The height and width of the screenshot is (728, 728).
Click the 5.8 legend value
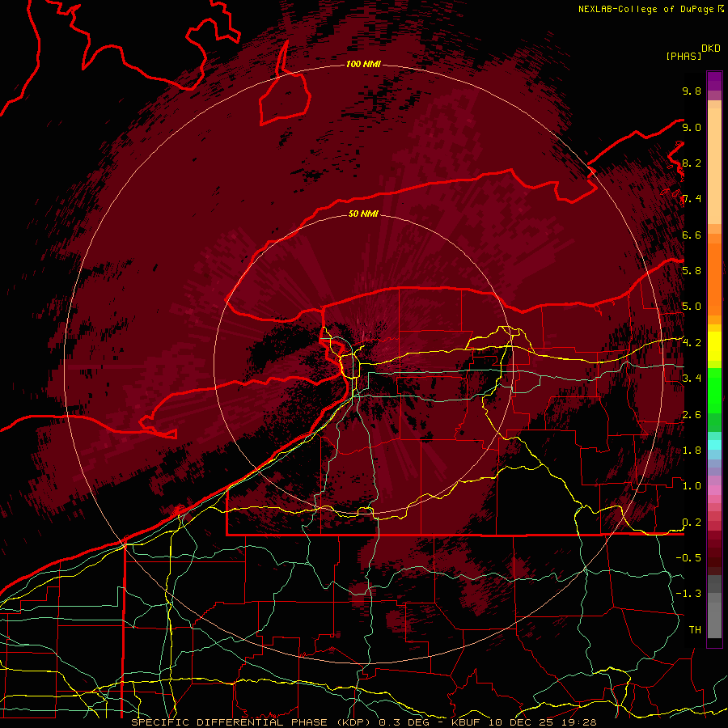coord(692,270)
